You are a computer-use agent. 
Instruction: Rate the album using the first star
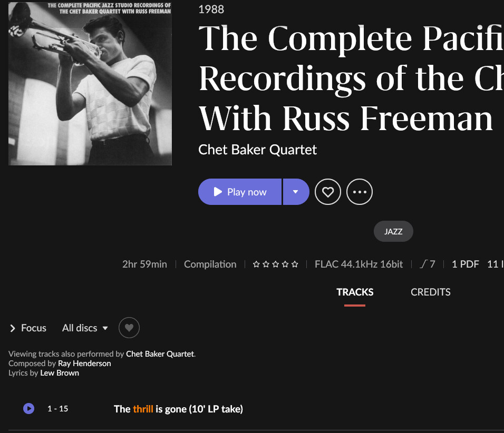[x=256, y=264]
